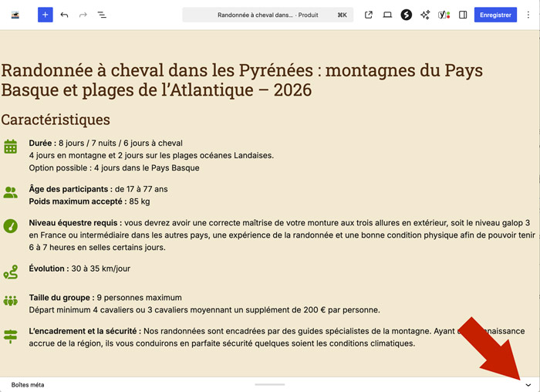Viewport: 540px width, 392px height.
Task: Click the route icon beside Évolution
Action: click(10, 272)
